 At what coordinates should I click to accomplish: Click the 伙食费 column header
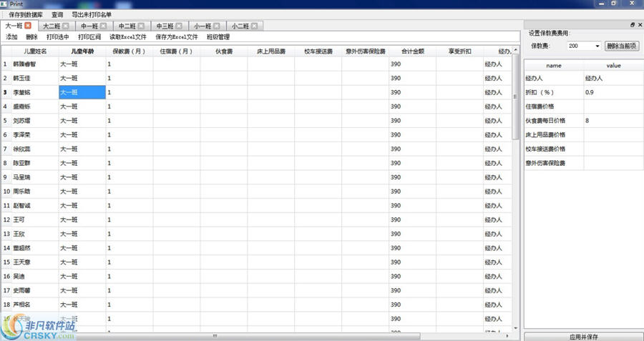point(224,51)
